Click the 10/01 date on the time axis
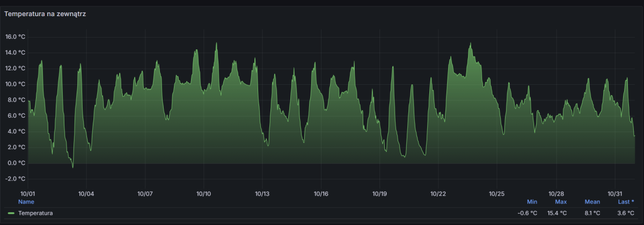 click(27, 193)
